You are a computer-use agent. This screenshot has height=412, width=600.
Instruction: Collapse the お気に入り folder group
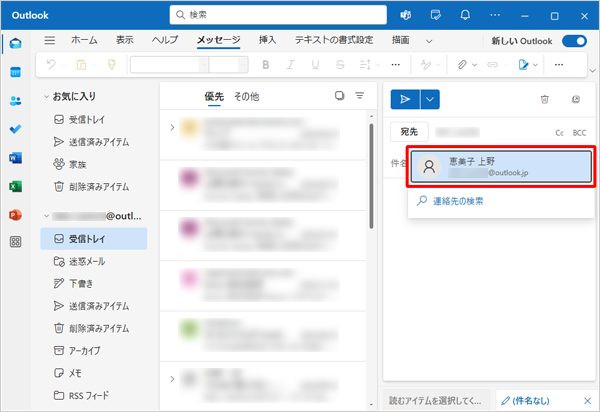(46, 96)
